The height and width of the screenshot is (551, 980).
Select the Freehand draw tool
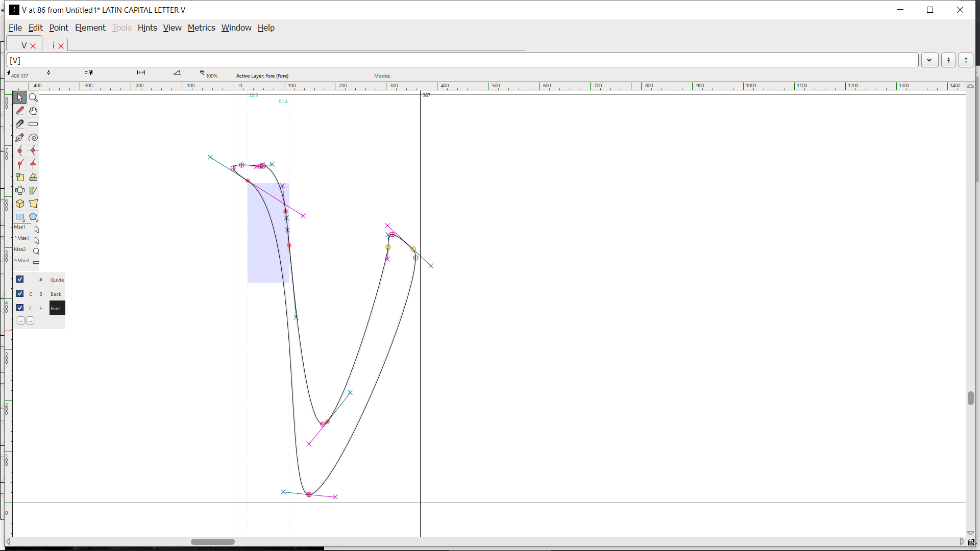pyautogui.click(x=20, y=111)
